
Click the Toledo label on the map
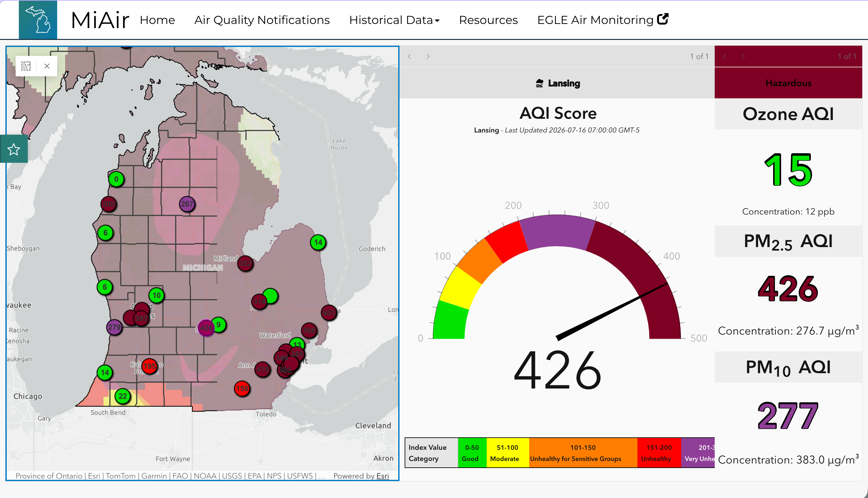[266, 414]
